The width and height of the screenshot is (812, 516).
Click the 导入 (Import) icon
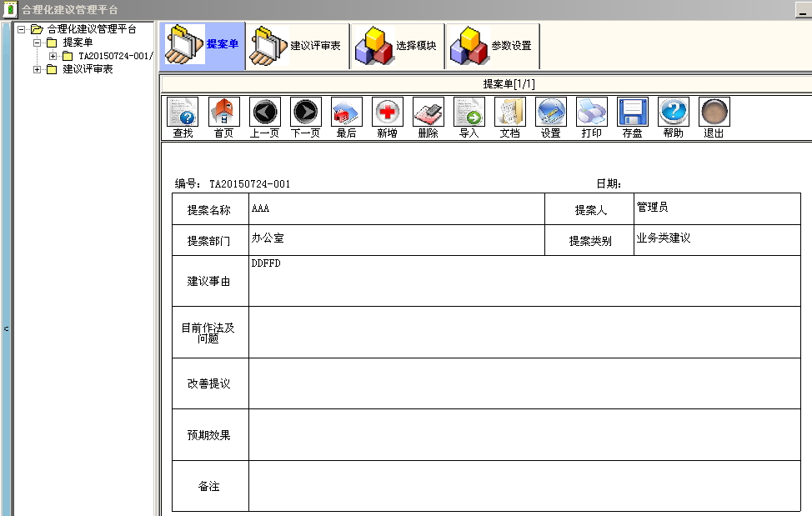coord(469,112)
